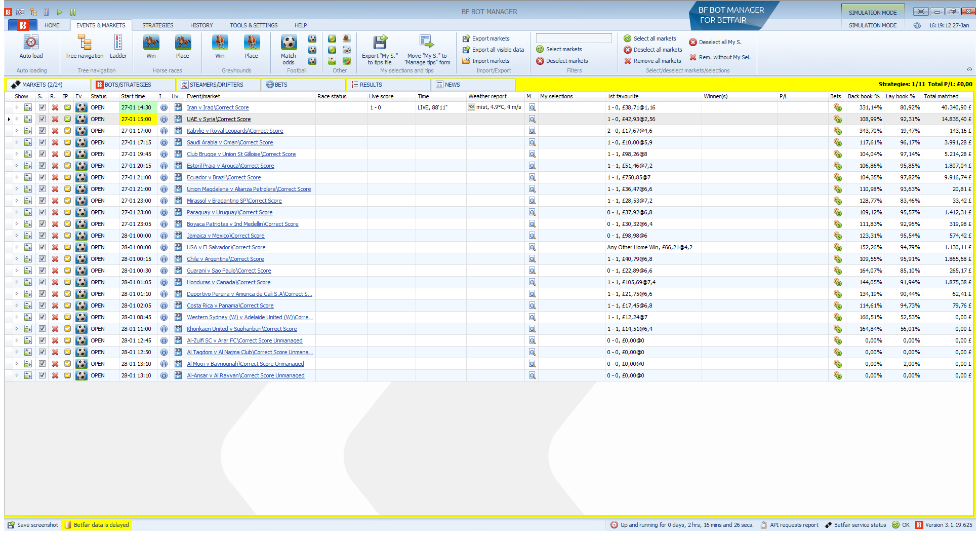Expand the Union Magdalena v Alianza Petrolera row
Viewport: 980px width, 535px height.
16,189
